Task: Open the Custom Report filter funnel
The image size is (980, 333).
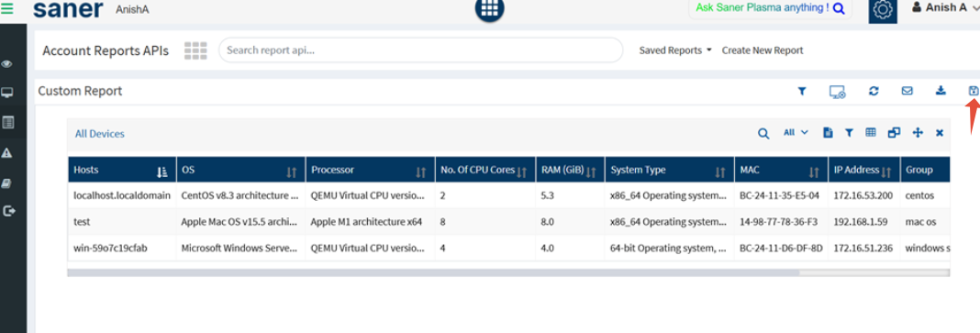Action: [x=802, y=91]
